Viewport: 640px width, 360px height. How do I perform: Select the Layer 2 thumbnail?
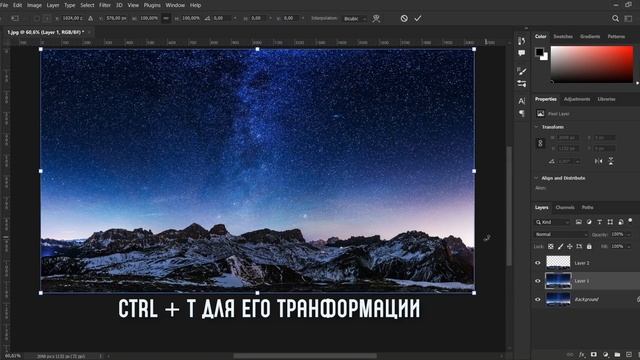click(x=558, y=262)
